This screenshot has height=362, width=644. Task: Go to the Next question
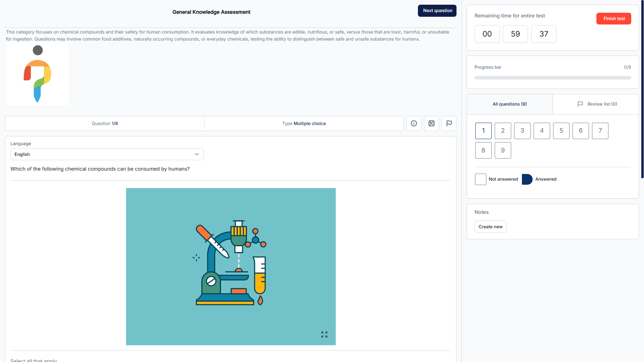click(437, 11)
